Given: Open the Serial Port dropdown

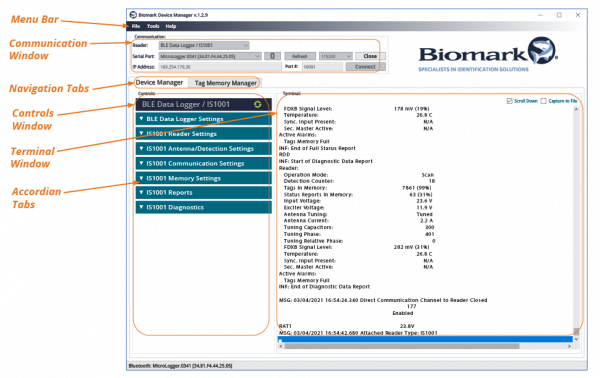Looking at the screenshot, I should tap(210, 56).
